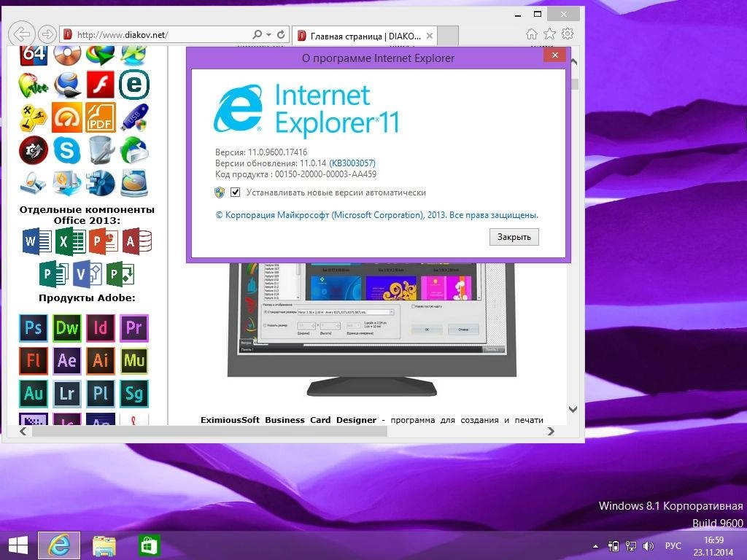Open the Adobe InDesign Id icon
The width and height of the screenshot is (747, 560).
[101, 328]
